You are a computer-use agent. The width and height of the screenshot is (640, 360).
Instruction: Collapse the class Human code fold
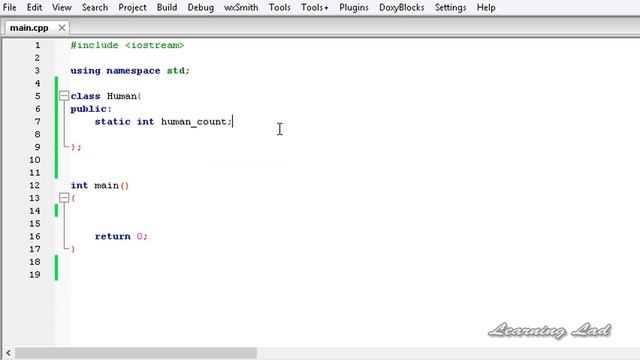(x=64, y=96)
